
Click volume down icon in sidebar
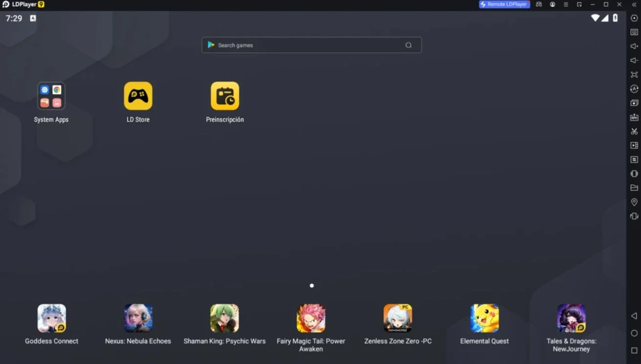point(634,60)
